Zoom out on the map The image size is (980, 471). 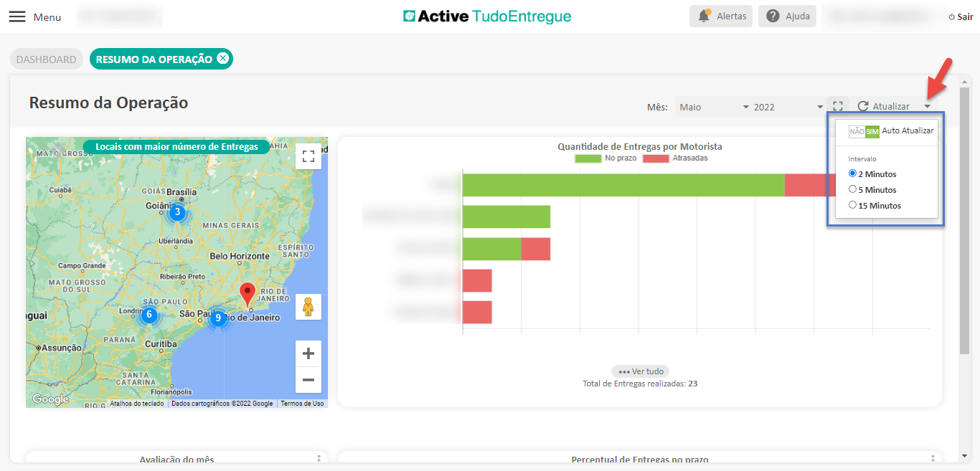tap(308, 380)
